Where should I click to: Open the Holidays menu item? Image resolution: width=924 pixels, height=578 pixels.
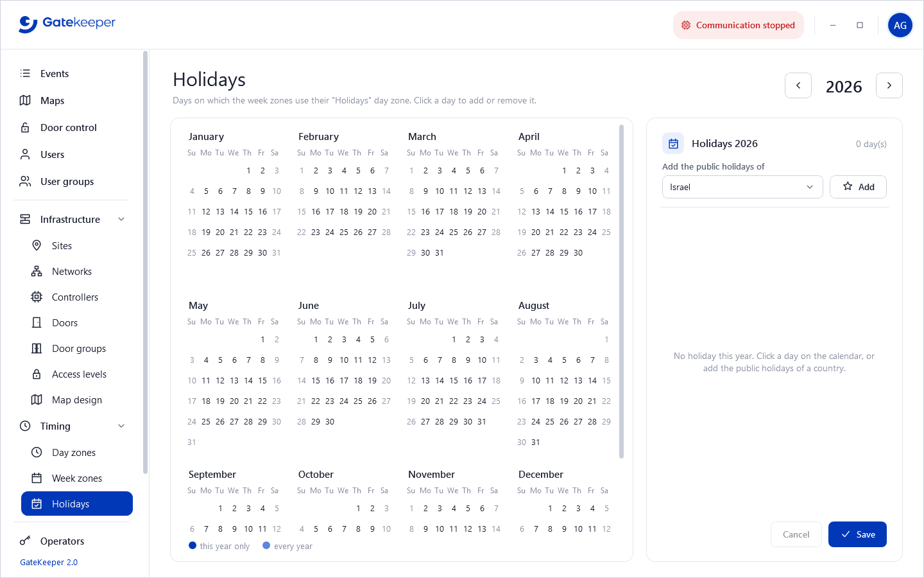tap(77, 504)
